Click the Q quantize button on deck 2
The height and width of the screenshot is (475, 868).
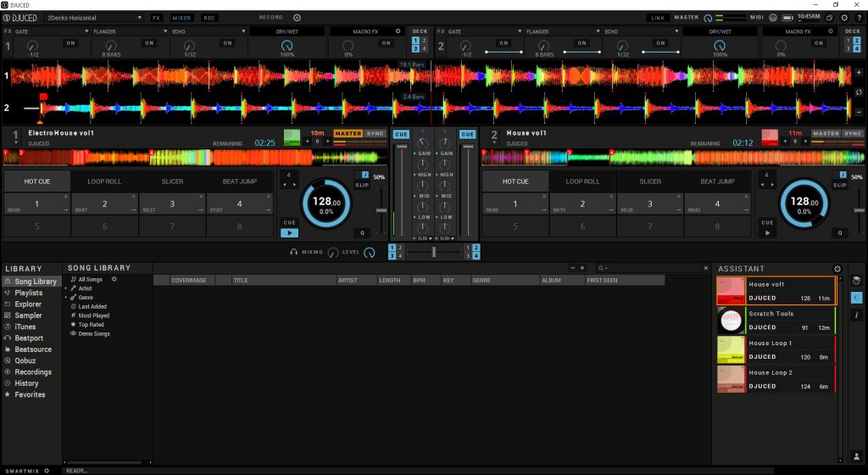840,233
